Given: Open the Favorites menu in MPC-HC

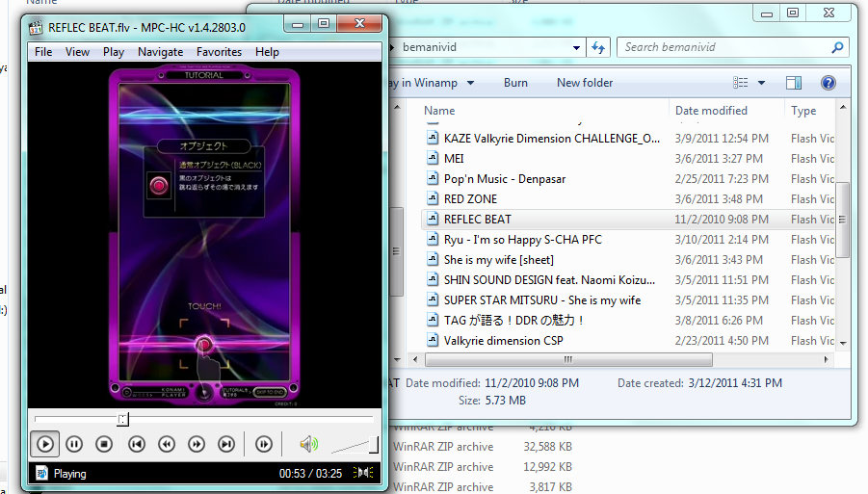Looking at the screenshot, I should 220,52.
